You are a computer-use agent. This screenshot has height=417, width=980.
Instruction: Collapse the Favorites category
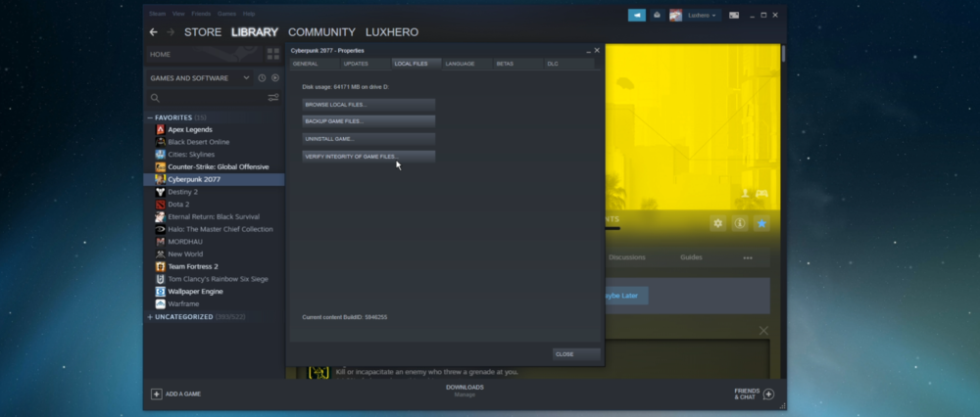click(x=150, y=117)
